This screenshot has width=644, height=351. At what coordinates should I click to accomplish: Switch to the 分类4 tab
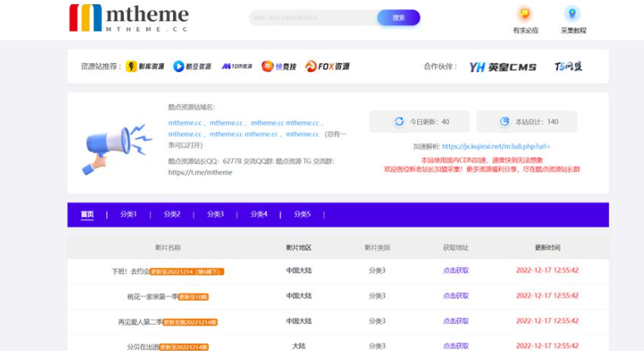click(259, 214)
